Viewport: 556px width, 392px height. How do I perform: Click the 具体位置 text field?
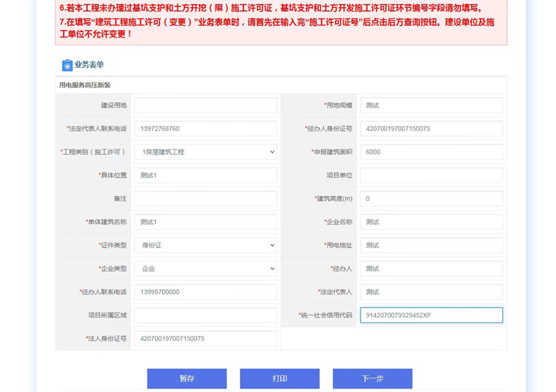click(x=206, y=175)
